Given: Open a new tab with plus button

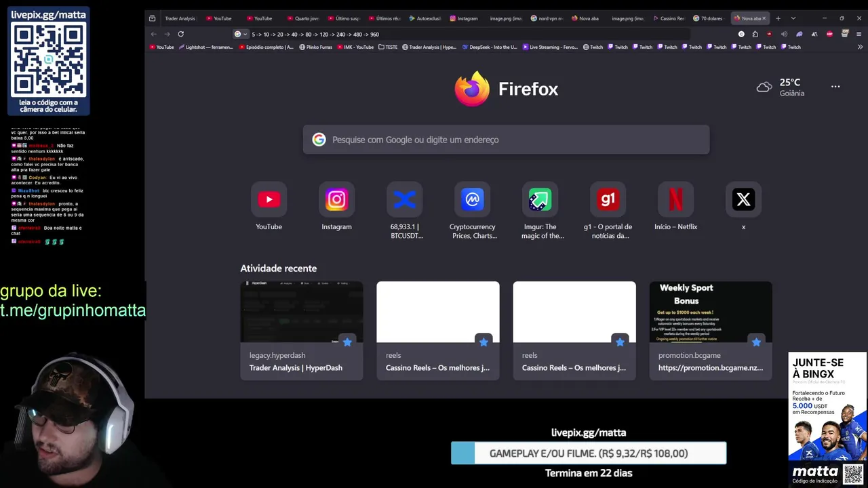Looking at the screenshot, I should [x=778, y=18].
